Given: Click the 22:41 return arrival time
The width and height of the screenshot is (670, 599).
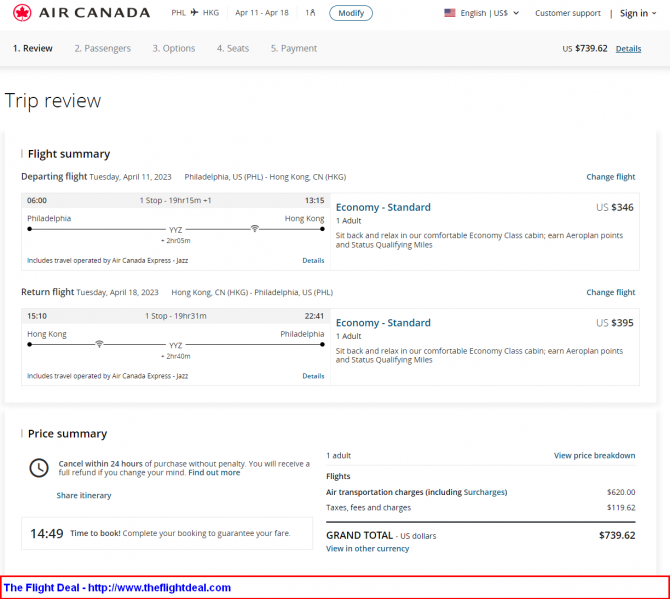Looking at the screenshot, I should tap(314, 316).
